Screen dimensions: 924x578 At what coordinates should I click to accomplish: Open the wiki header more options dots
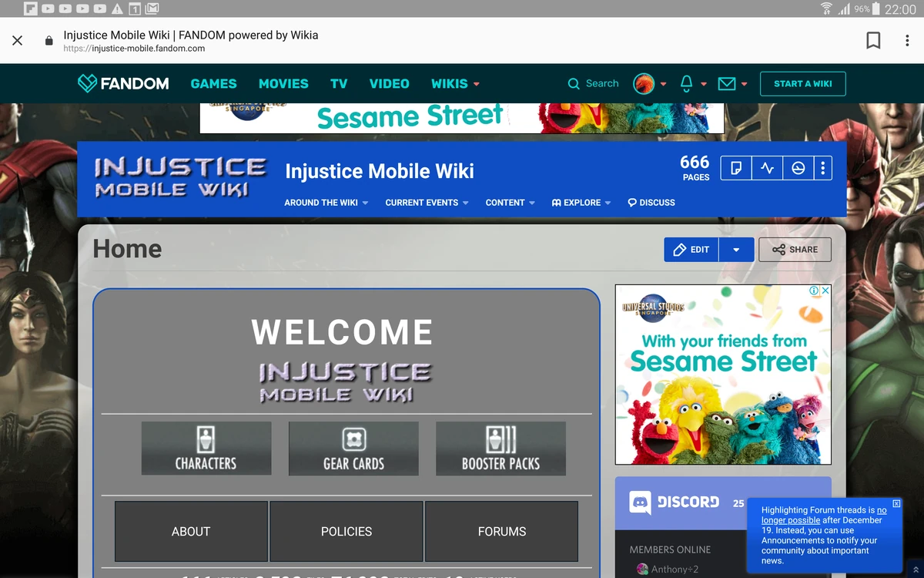(x=823, y=167)
